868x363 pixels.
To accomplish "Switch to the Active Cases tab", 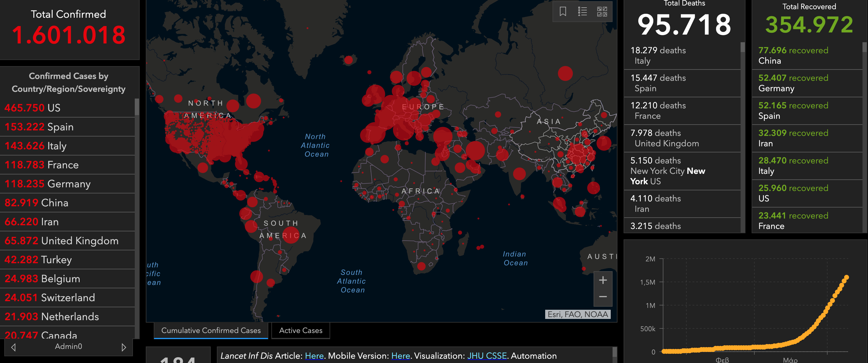I will tap(300, 330).
